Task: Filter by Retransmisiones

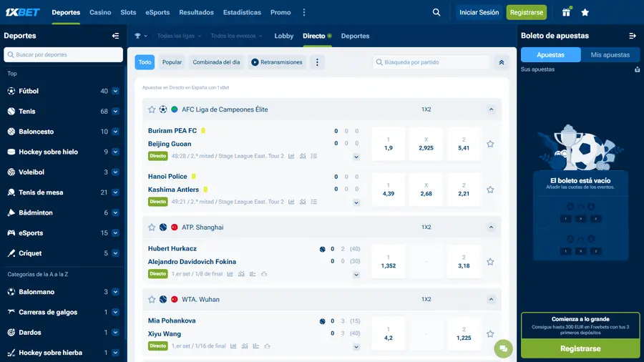Action: tap(277, 62)
